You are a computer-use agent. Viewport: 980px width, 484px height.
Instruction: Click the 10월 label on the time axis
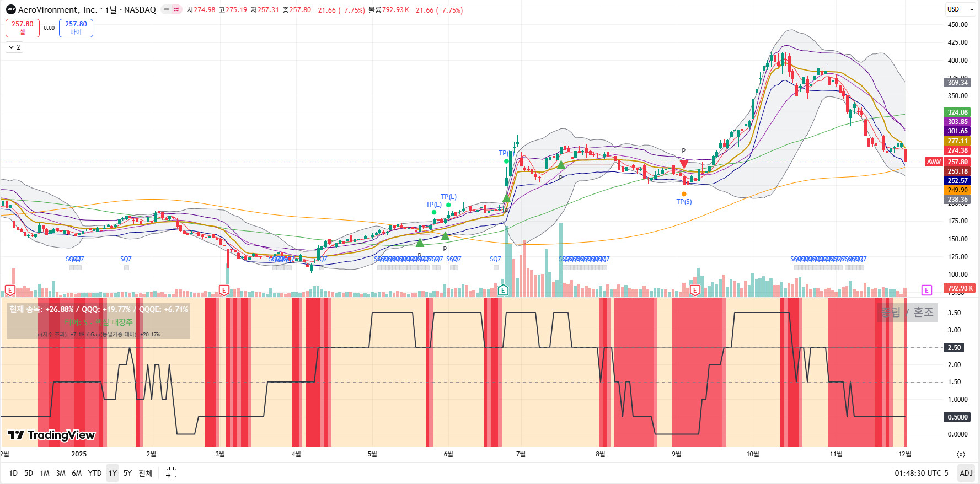753,454
